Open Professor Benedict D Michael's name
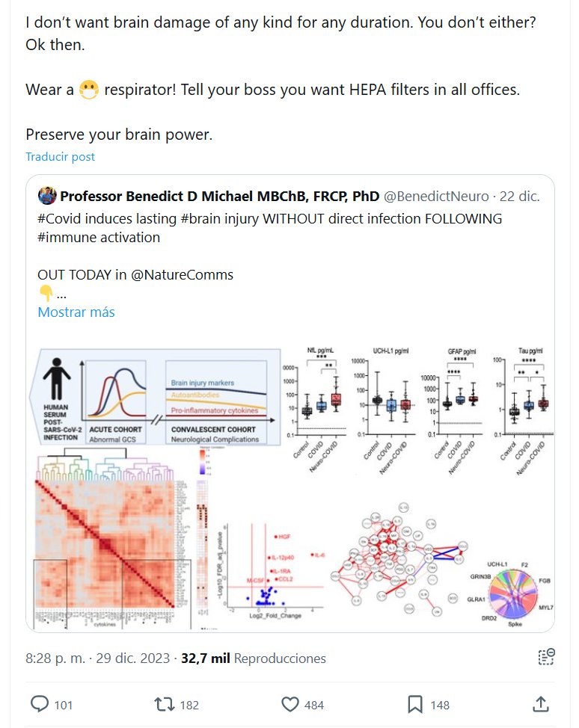This screenshot has height=728, width=579. pyautogui.click(x=219, y=197)
